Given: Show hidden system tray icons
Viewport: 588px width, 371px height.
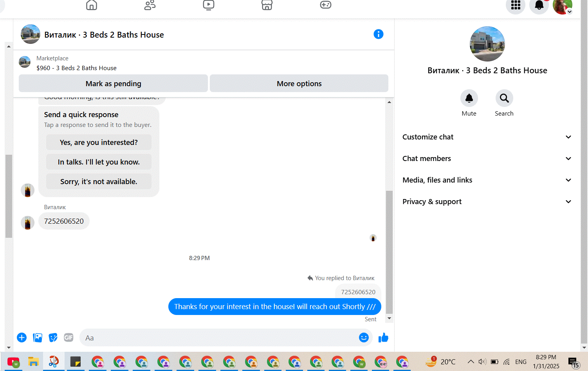Looking at the screenshot, I should (471, 362).
